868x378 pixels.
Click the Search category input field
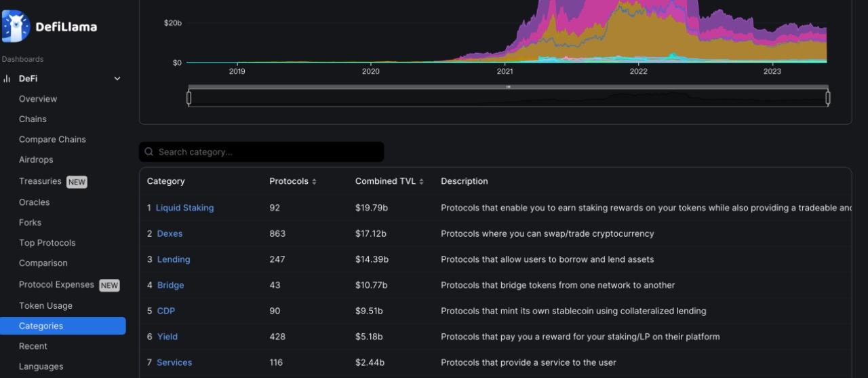point(268,152)
